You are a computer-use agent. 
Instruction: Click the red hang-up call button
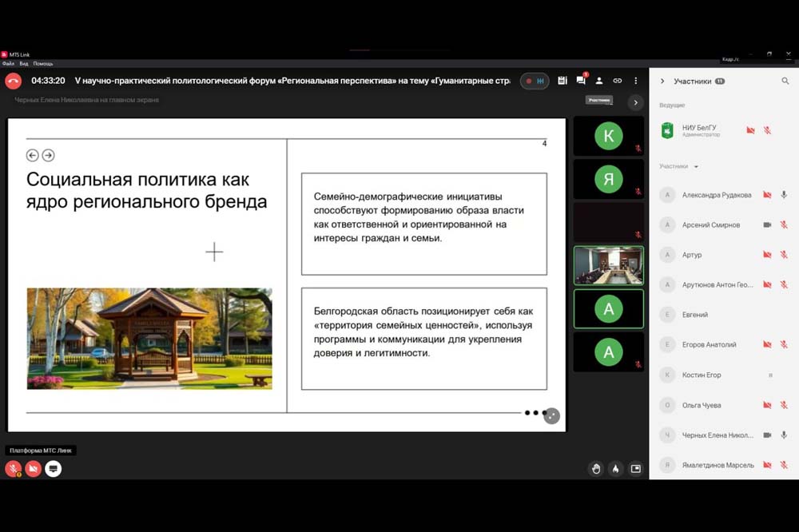pos(13,81)
